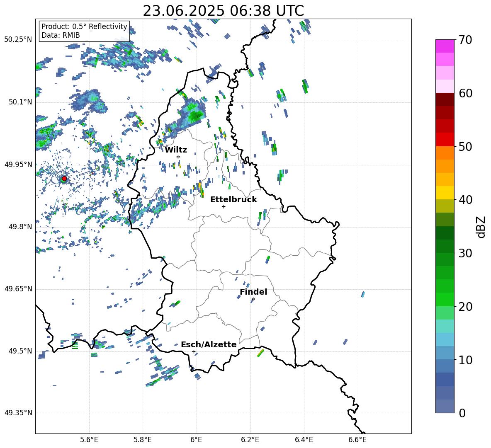Viewport: 491px width, 448px height.
Task: Click the 0 value on colorbar
Action: pyautogui.click(x=462, y=413)
